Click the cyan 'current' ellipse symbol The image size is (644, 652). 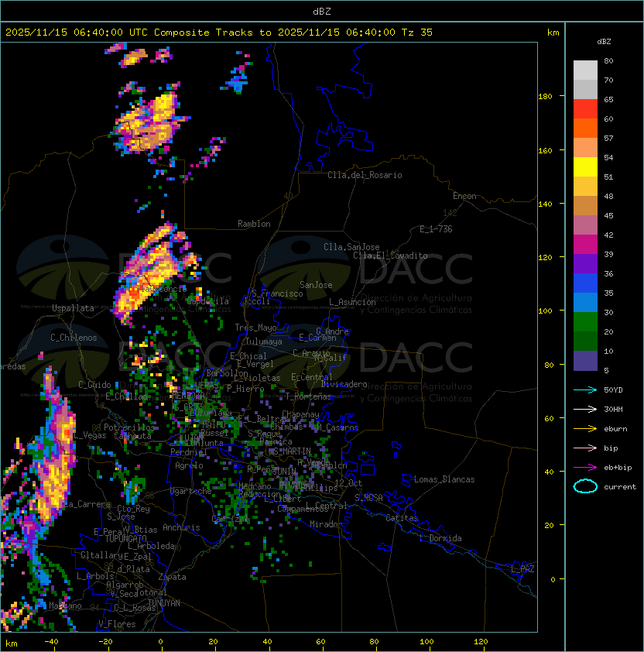(585, 486)
